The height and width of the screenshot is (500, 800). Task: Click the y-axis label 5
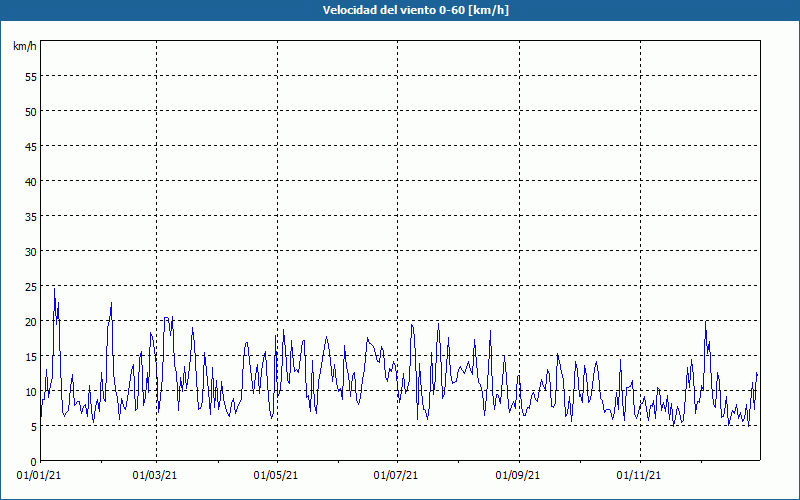[x=34, y=427]
